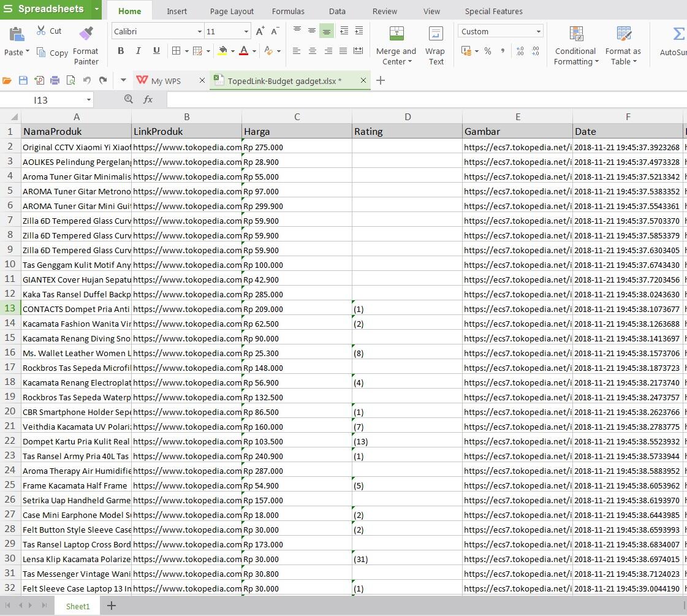Click the yellow fill color swatch
687x616 pixels.
tap(223, 51)
